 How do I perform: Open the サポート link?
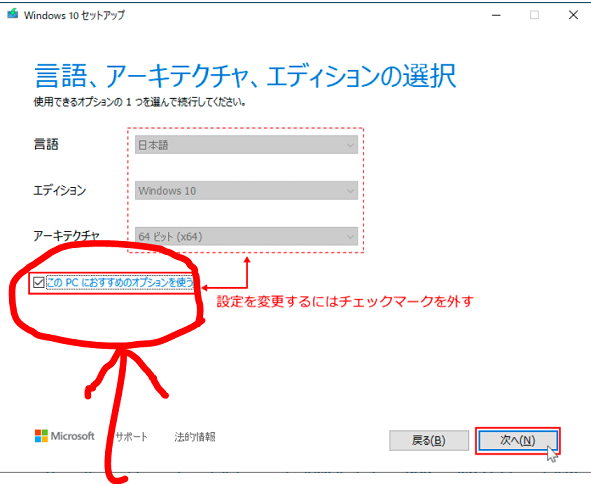(131, 437)
